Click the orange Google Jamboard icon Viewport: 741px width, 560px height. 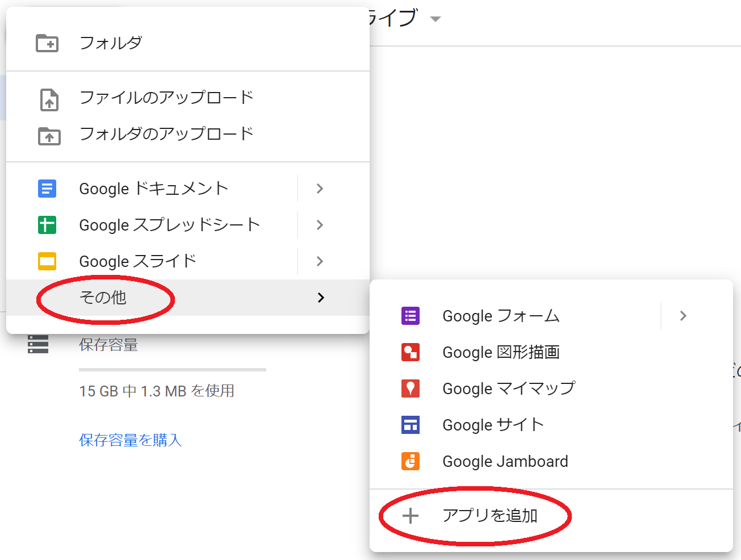click(411, 461)
